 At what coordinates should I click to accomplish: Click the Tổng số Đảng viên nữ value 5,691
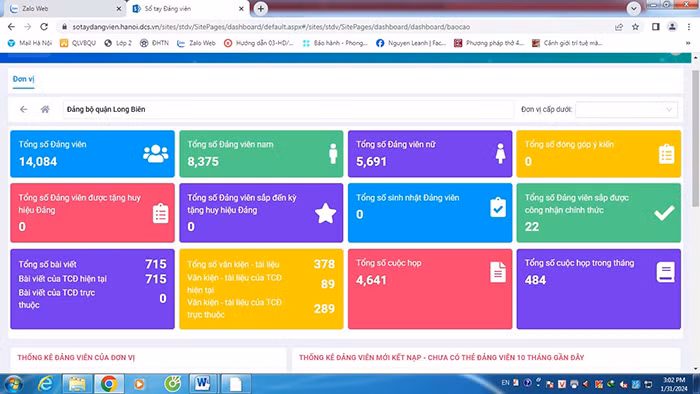(x=371, y=162)
